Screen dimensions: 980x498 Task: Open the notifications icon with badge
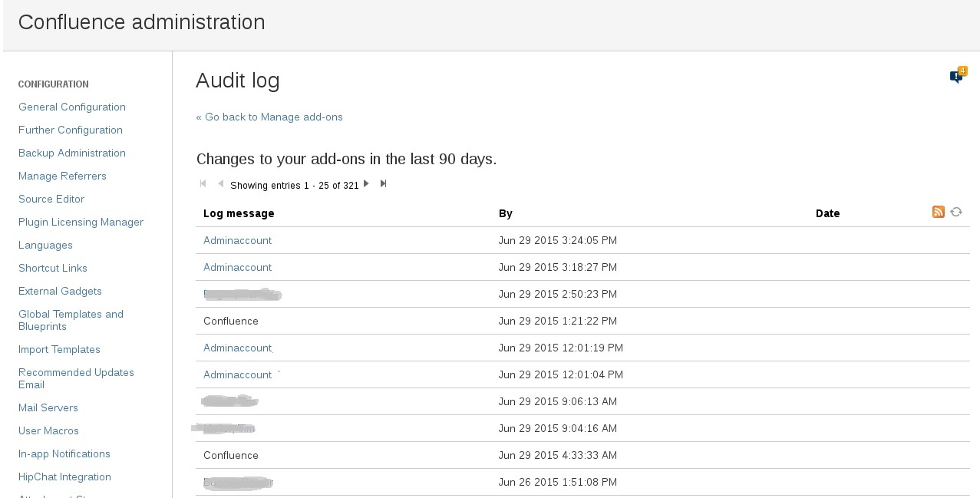(956, 76)
